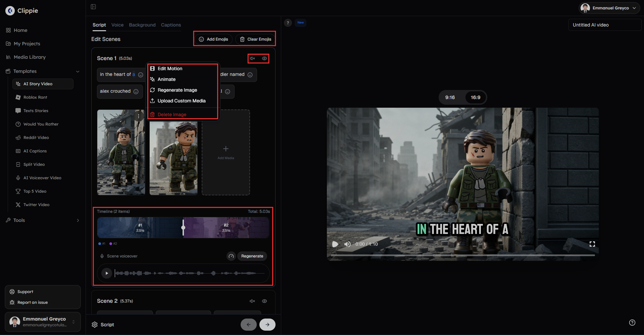Collapse the sidebar panel icon
644x335 pixels.
(93, 7)
